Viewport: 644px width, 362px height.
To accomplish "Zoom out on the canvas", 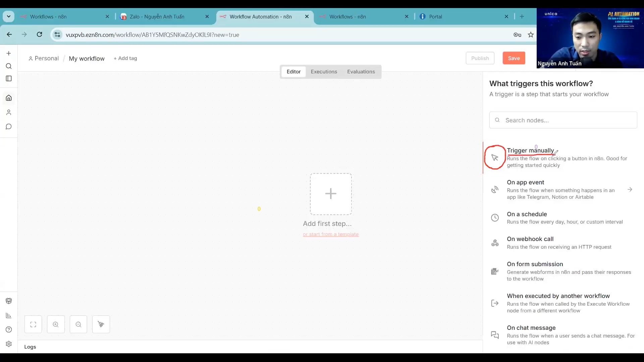I will pyautogui.click(x=78, y=324).
